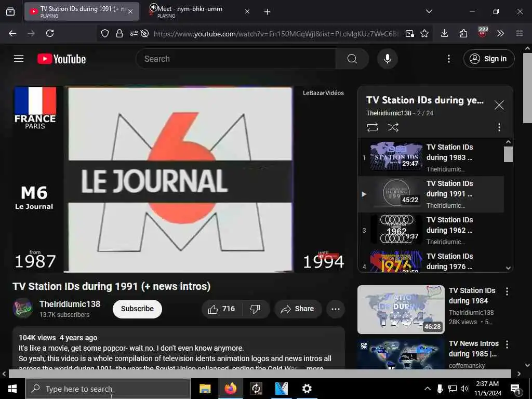
Task: Click the taskbar search box
Action: coord(108,389)
